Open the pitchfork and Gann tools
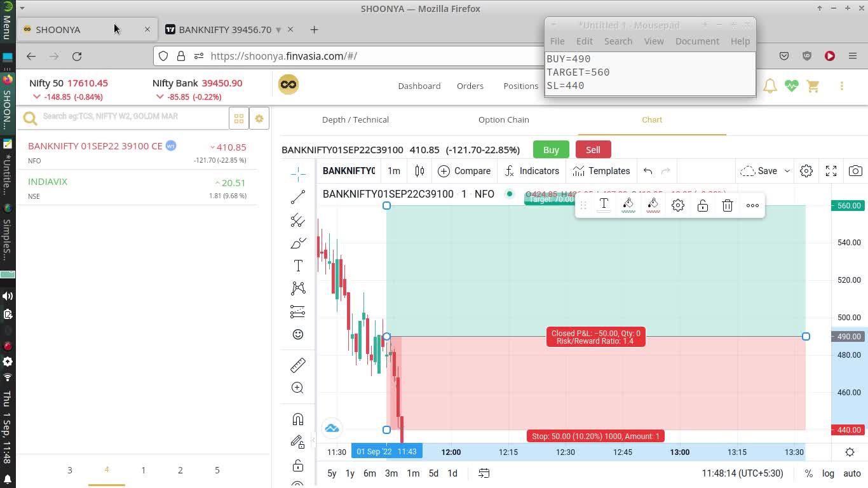The image size is (868, 488). tap(298, 220)
